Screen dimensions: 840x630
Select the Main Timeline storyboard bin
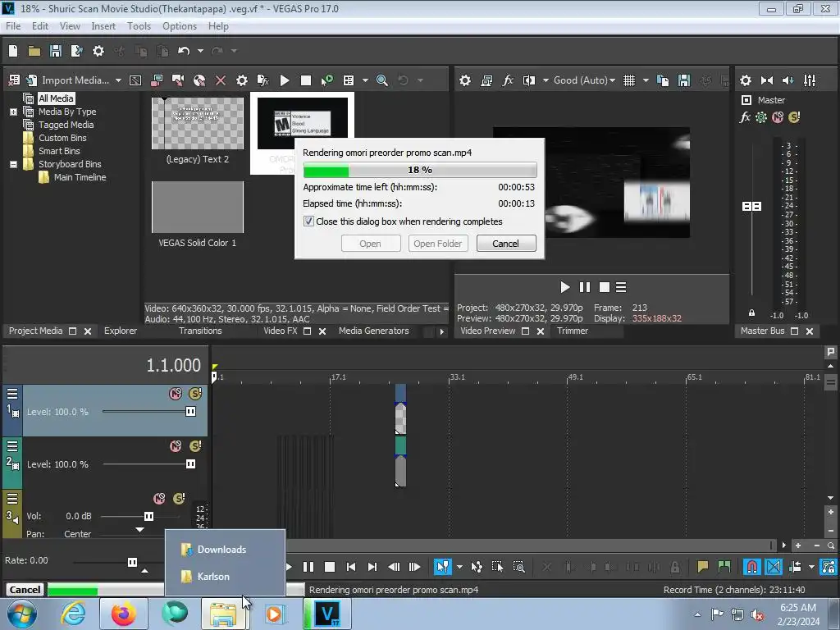(80, 177)
